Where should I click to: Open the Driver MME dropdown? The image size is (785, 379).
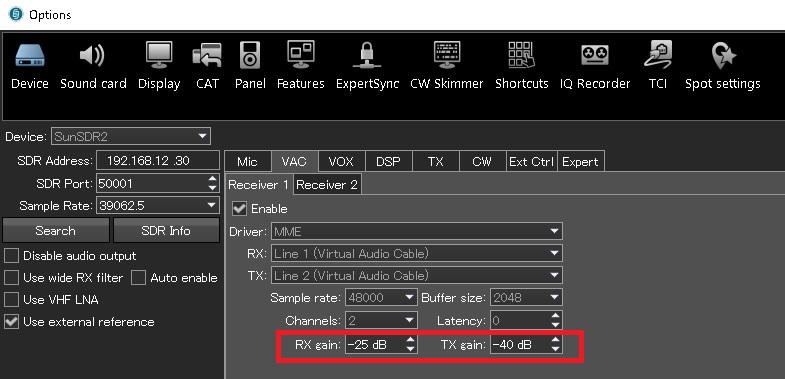[417, 232]
